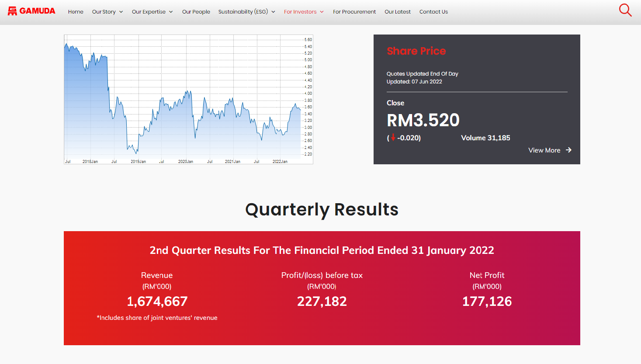641x364 pixels.
Task: Click the share price history chart
Action: (x=188, y=99)
